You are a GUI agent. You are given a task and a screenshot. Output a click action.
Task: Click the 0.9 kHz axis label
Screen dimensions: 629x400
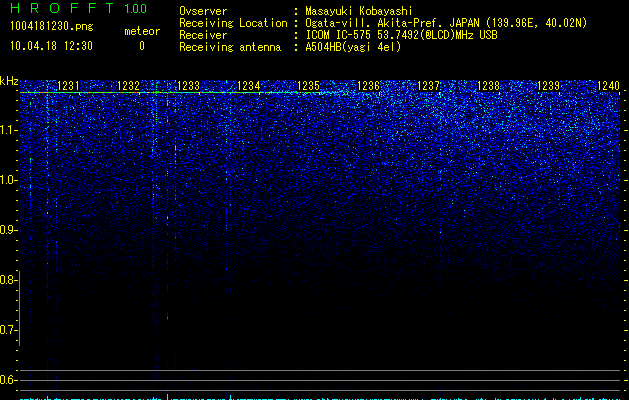8,230
